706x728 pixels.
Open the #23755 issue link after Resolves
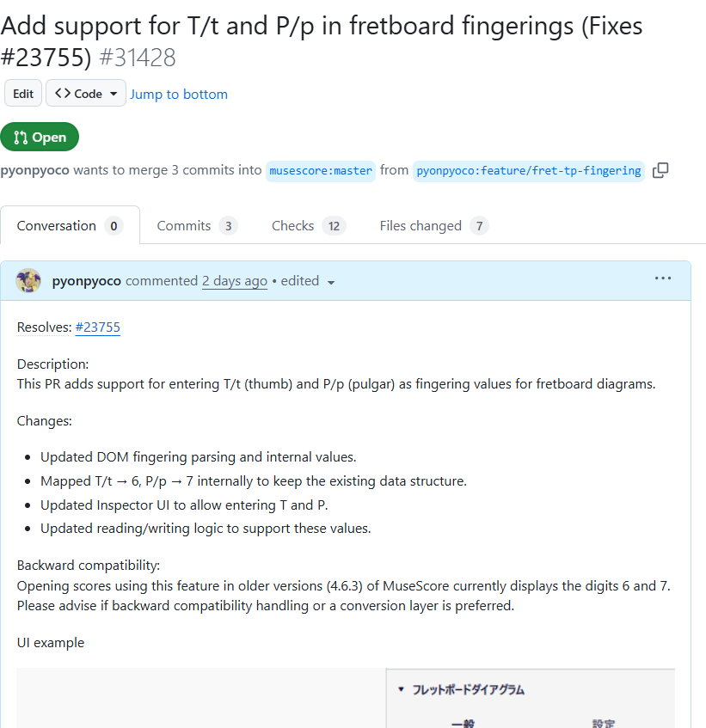click(97, 327)
